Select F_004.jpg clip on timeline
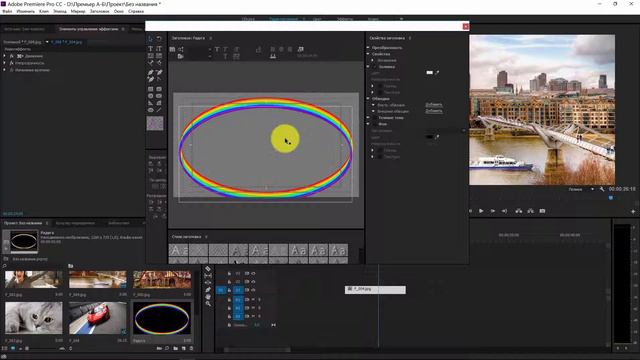 click(x=375, y=289)
